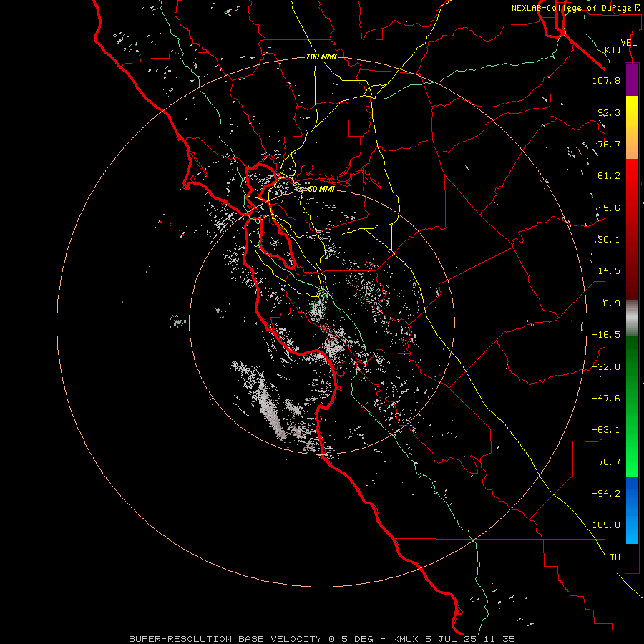The height and width of the screenshot is (644, 644).
Task: Click the 'SUPER-RESOLUTION BASE VELOCITY' caption text
Action: tap(225, 639)
